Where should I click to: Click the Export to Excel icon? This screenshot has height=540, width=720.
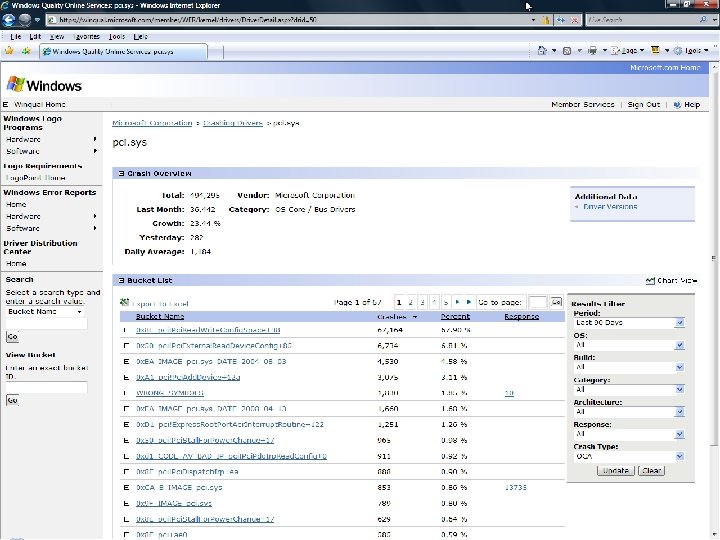pos(124,302)
